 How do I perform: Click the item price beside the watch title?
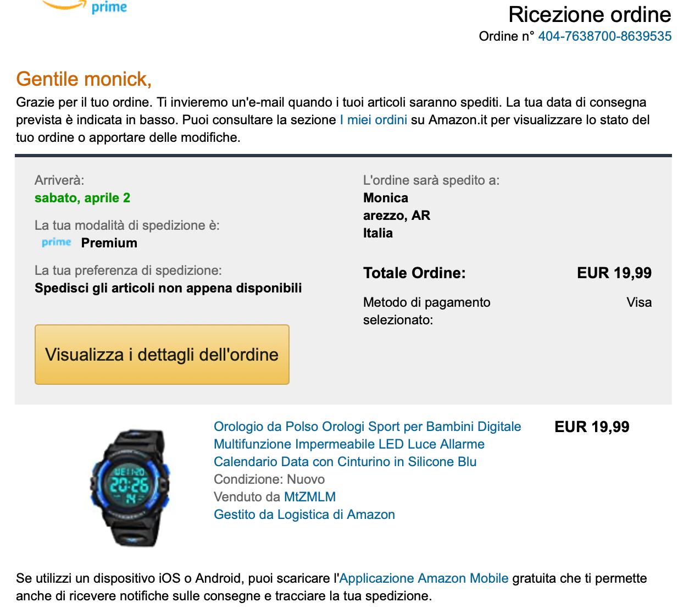(x=592, y=427)
